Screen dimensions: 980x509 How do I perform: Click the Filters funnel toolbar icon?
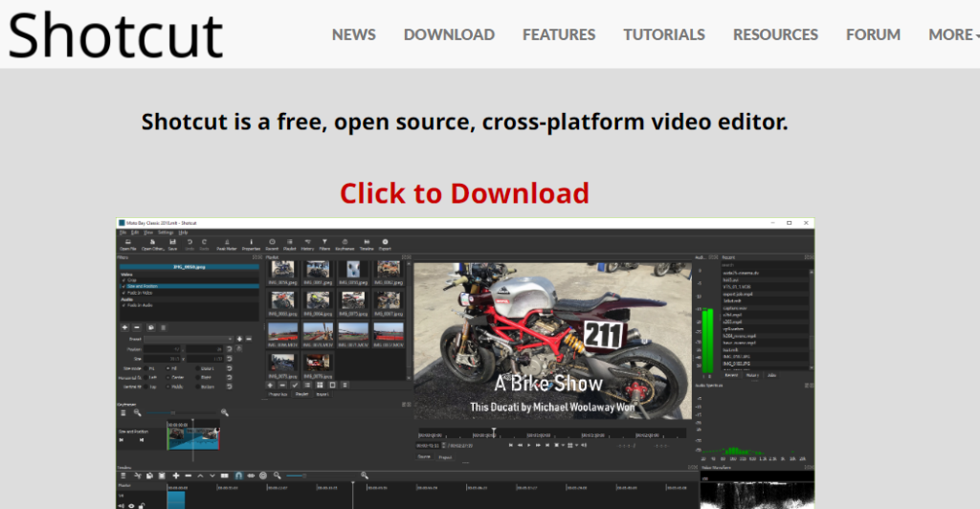pyautogui.click(x=324, y=244)
